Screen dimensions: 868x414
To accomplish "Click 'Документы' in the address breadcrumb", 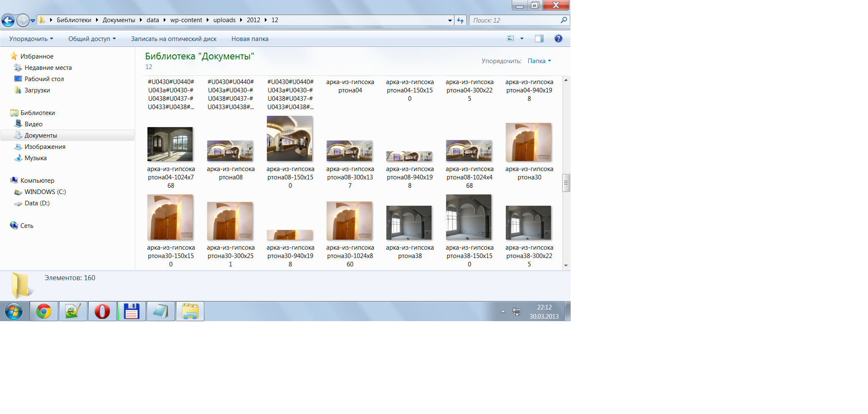I will point(119,20).
